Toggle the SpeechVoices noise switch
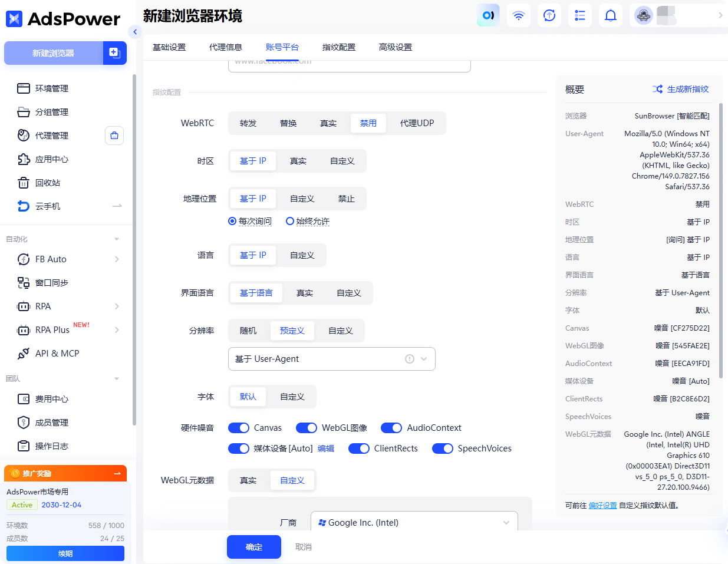Viewport: 728px width, 564px height. click(443, 448)
